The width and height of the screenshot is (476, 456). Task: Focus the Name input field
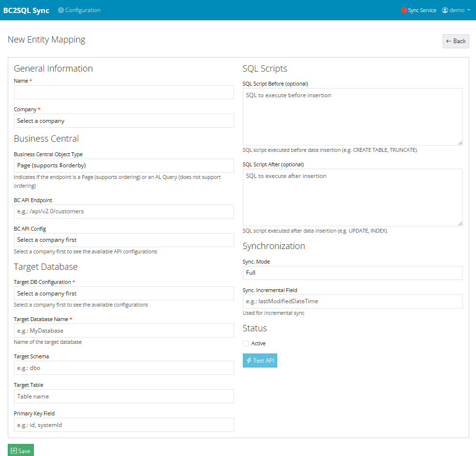click(124, 92)
